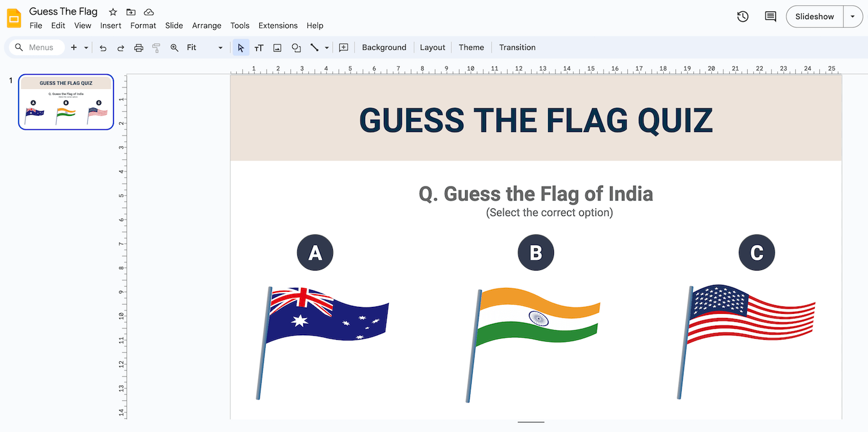Click the Print icon
The width and height of the screenshot is (868, 432).
click(138, 47)
